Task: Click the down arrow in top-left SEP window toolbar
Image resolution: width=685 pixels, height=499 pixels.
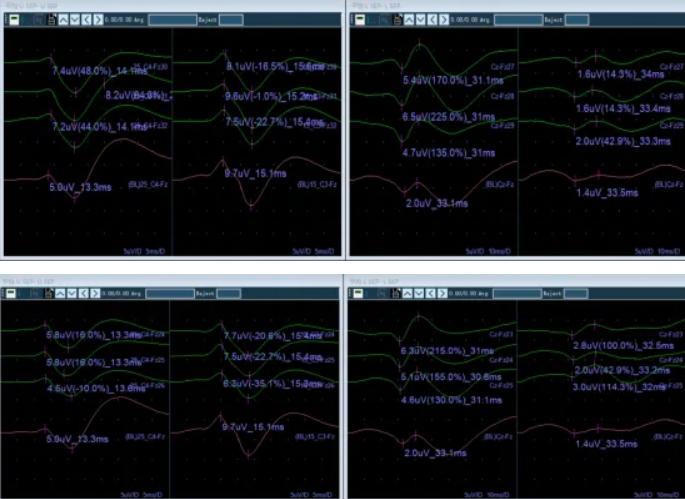Action: [x=75, y=20]
